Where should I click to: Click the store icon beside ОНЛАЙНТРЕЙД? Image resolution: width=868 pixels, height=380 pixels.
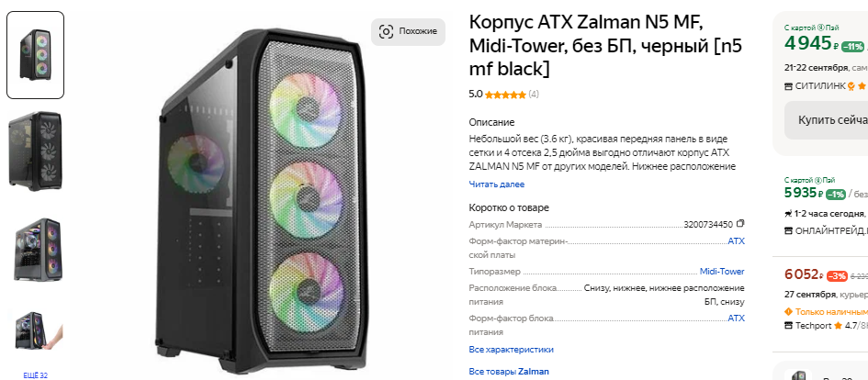click(789, 229)
